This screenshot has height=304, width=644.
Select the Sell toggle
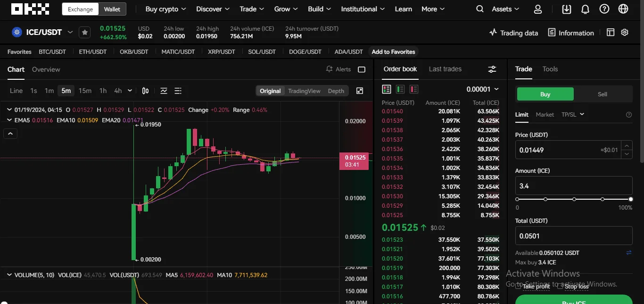coord(603,94)
